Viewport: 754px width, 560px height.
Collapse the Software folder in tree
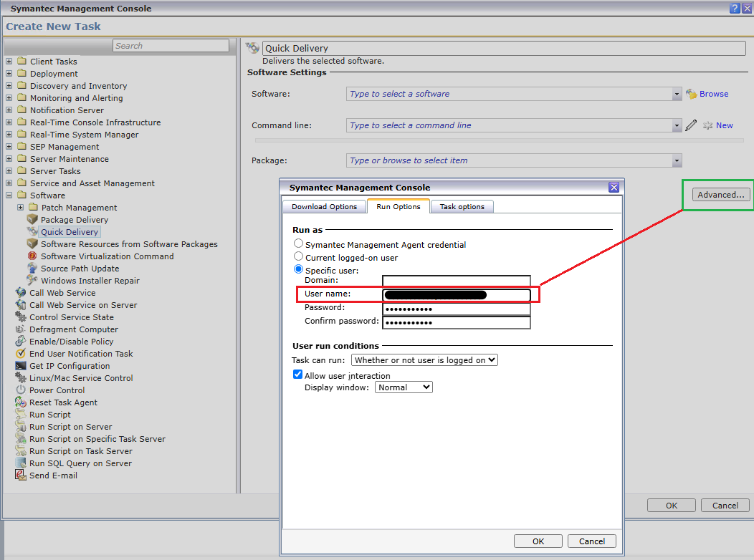9,195
